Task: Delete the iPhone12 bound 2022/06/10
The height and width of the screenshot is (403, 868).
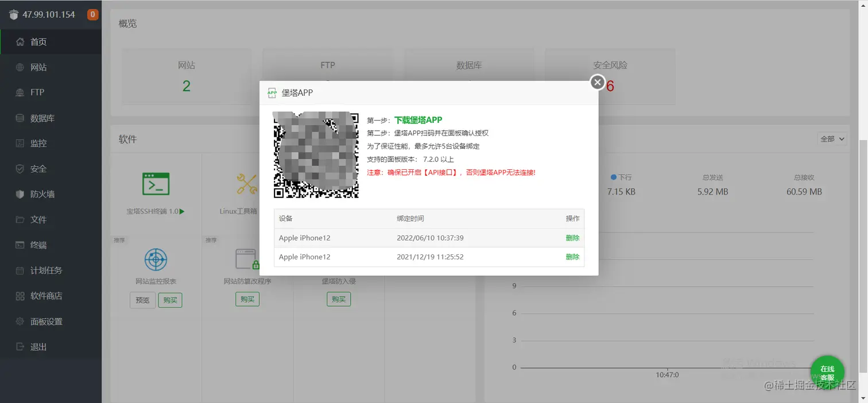Action: [x=572, y=238]
